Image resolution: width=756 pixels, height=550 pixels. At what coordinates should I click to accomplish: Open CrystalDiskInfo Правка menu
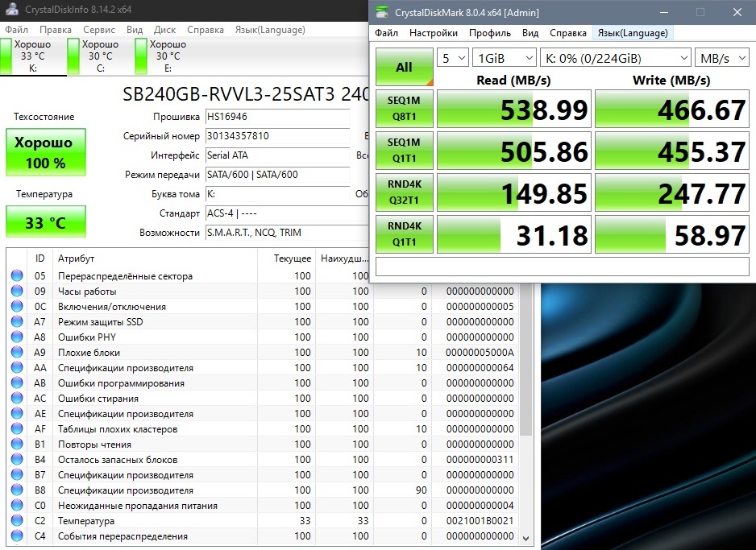56,30
